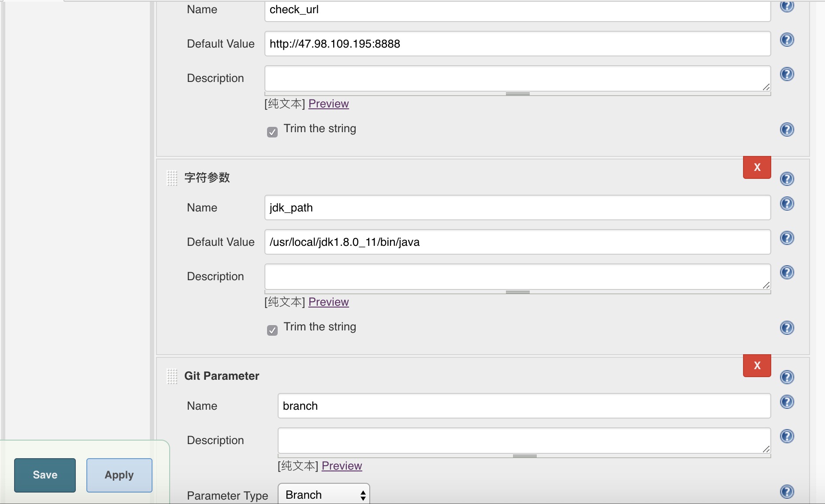Click the Save button
Viewport: 825px width, 504px height.
tap(45, 475)
